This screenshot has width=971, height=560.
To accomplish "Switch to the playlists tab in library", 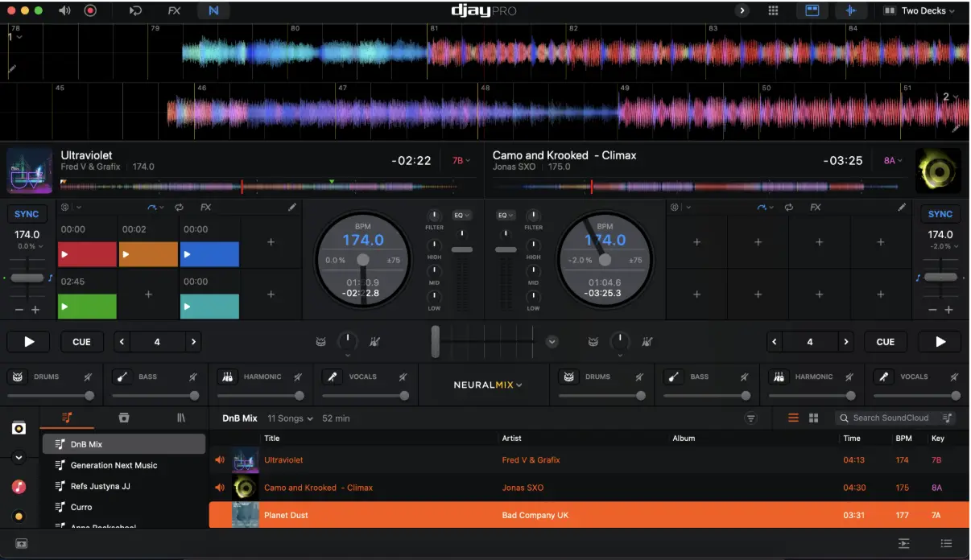I will tap(68, 418).
